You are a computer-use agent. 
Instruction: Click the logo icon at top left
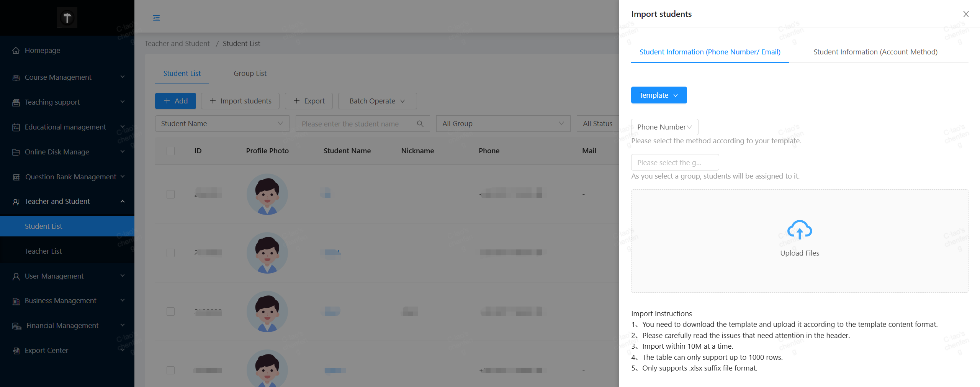(x=67, y=18)
